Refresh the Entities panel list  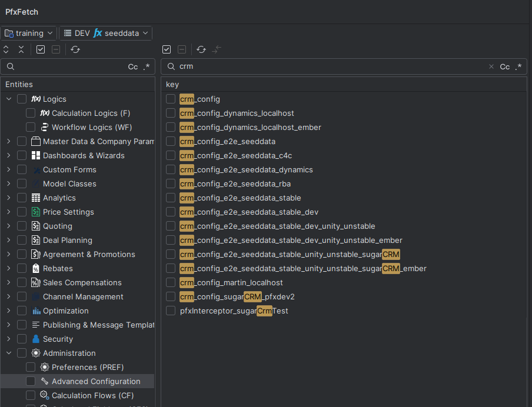(x=75, y=50)
